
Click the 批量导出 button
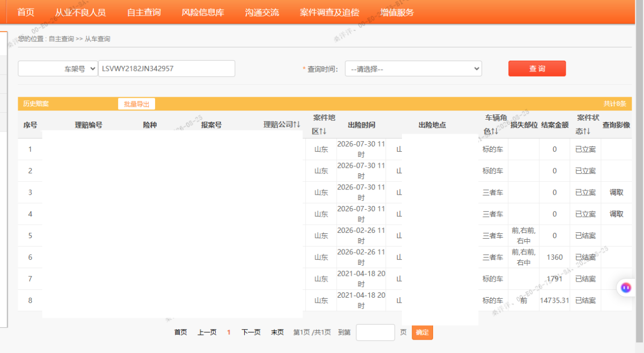[x=136, y=104]
